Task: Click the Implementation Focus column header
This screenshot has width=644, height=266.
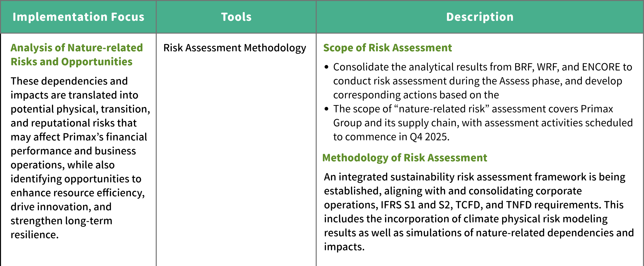Action: click(79, 17)
